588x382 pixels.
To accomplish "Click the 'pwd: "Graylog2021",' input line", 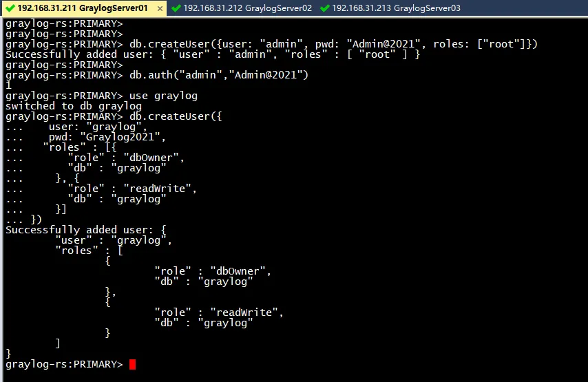I will point(107,137).
